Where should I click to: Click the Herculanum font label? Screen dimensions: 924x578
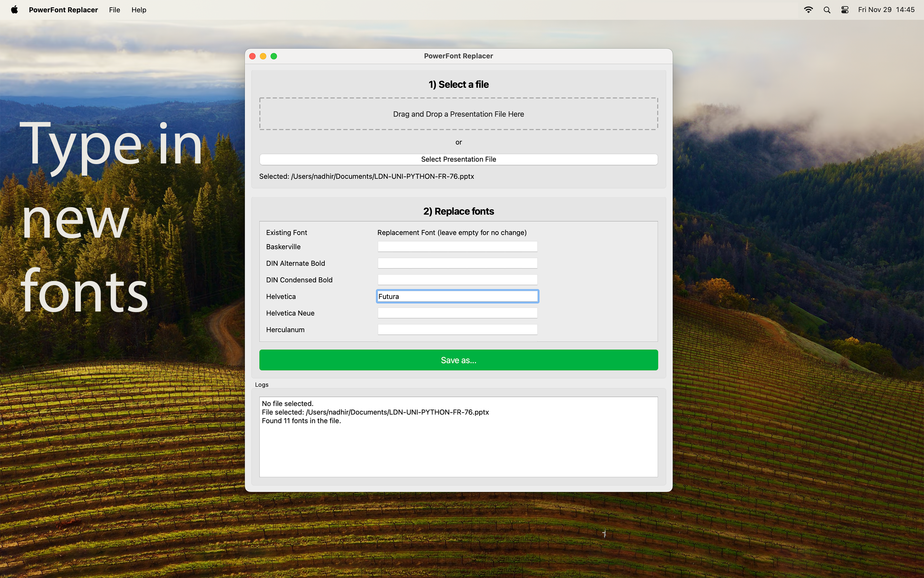click(x=285, y=329)
